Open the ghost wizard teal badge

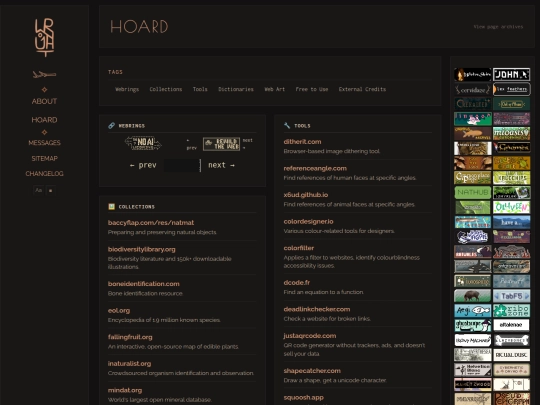click(472, 325)
